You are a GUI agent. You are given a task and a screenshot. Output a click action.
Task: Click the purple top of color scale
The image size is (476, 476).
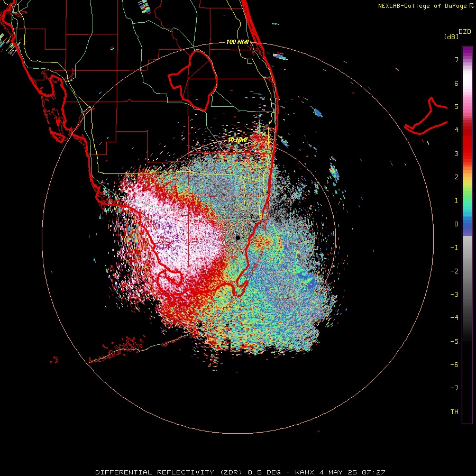click(467, 52)
